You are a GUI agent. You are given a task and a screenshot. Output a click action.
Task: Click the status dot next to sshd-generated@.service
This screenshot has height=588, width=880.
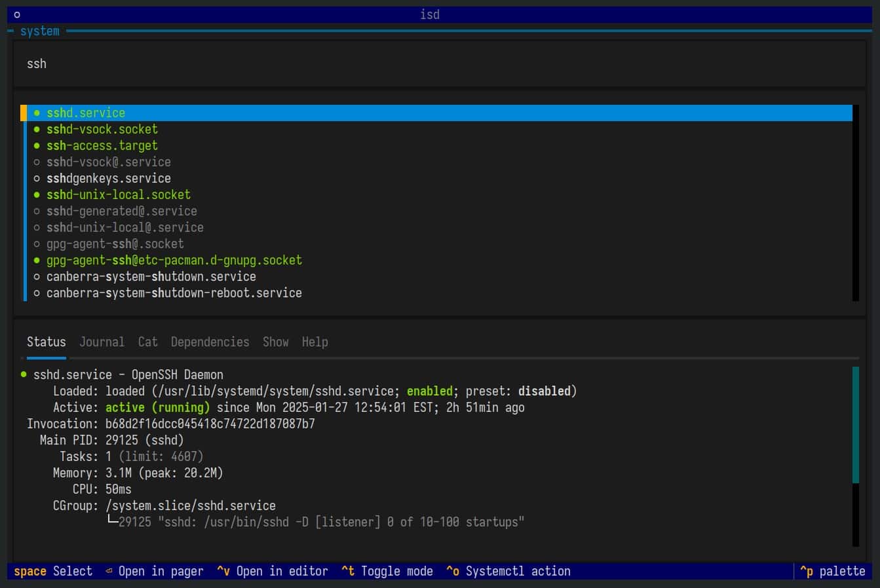pos(37,211)
